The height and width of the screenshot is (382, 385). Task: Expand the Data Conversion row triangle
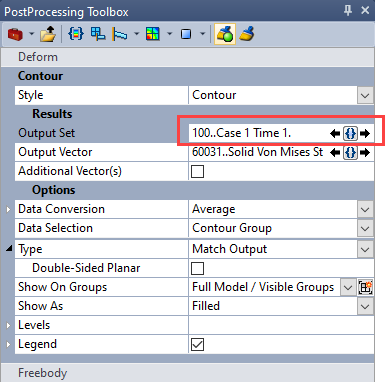pos(8,210)
